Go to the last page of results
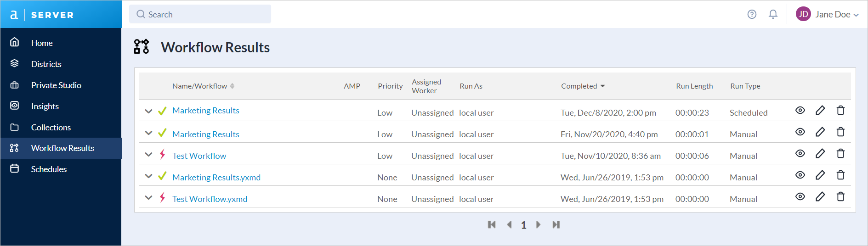Viewport: 868px width, 246px height. pos(556,224)
